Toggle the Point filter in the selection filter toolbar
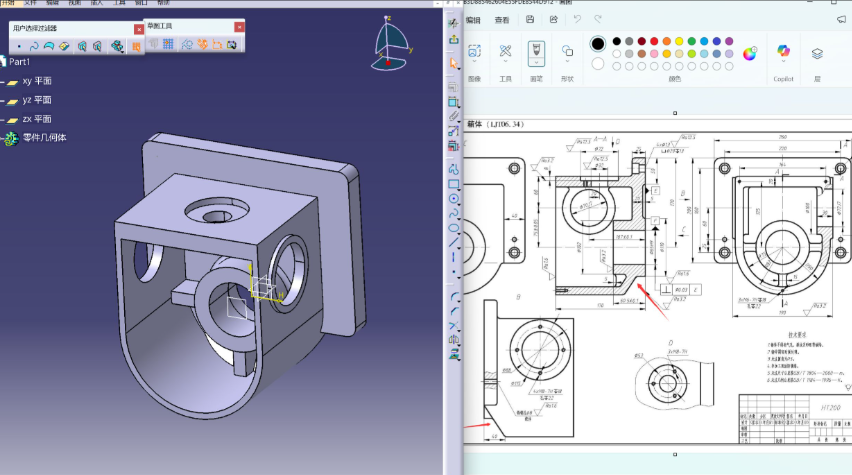Viewport: 852px width, 475px height. [20, 46]
